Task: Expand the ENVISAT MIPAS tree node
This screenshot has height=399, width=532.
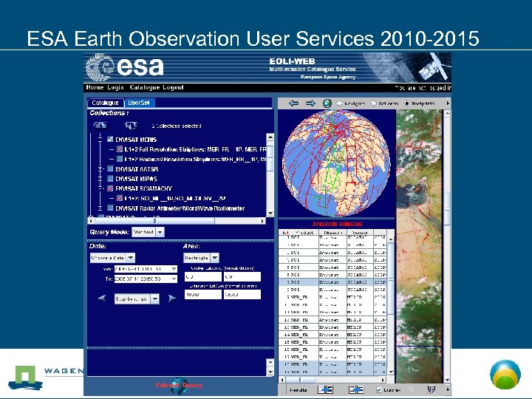Action: click(x=100, y=179)
